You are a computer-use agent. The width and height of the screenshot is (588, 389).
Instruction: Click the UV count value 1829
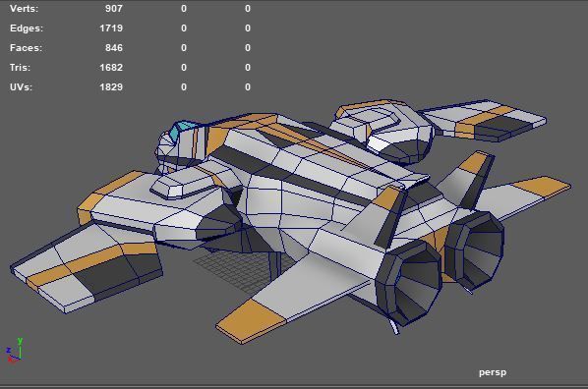111,87
